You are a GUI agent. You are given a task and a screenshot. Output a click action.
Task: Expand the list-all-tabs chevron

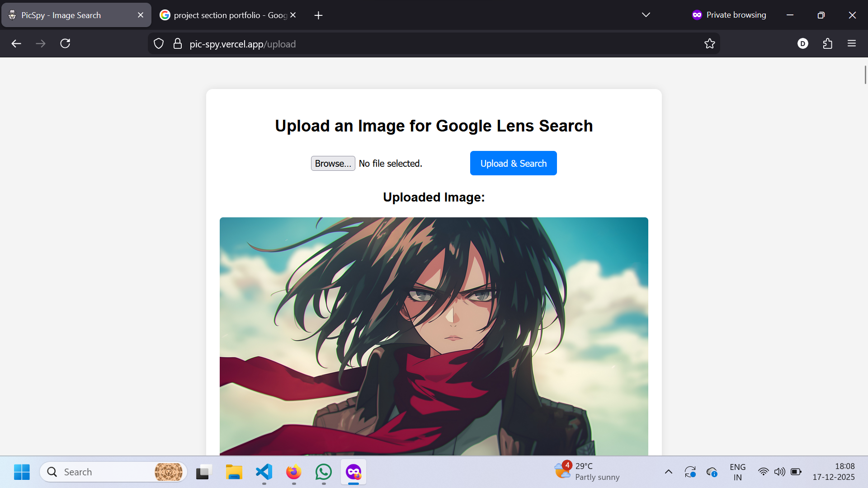(646, 14)
